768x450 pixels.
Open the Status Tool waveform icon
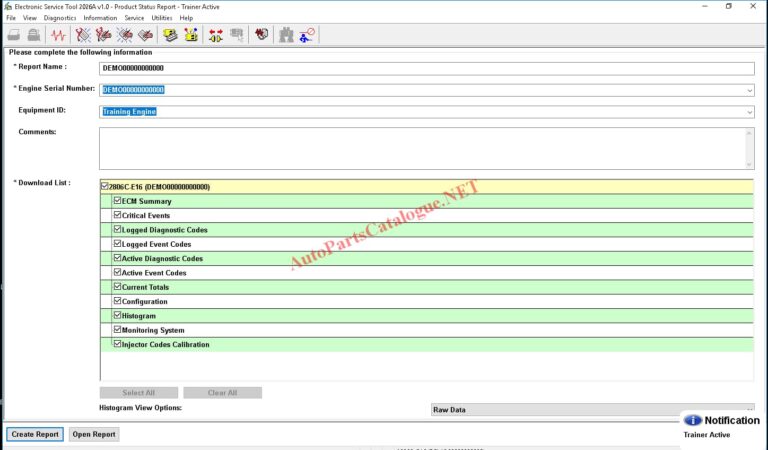coord(58,35)
